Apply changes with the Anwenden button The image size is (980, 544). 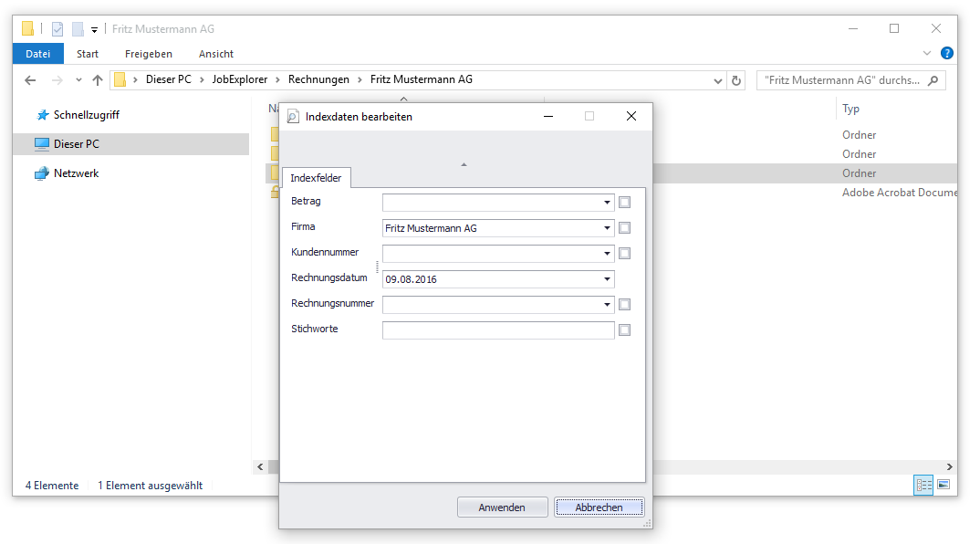[502, 507]
